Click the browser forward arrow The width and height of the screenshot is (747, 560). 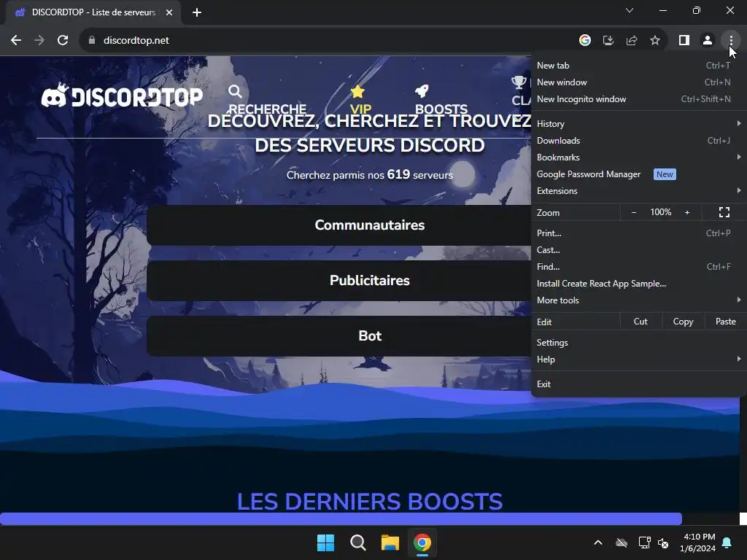[x=39, y=41]
